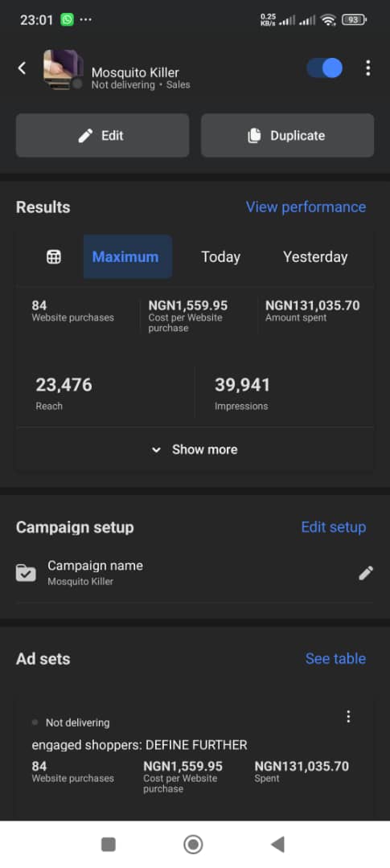
Task: Tap the Android home circle button
Action: pyautogui.click(x=193, y=845)
